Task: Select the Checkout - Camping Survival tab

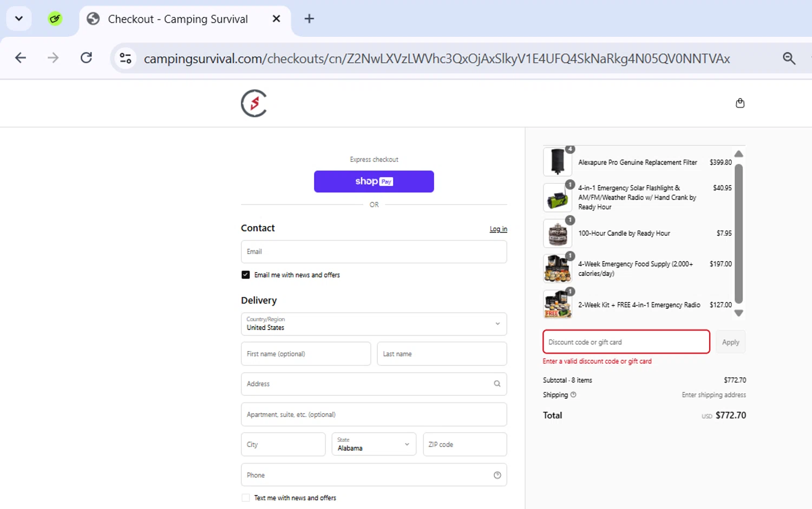Action: coord(178,19)
